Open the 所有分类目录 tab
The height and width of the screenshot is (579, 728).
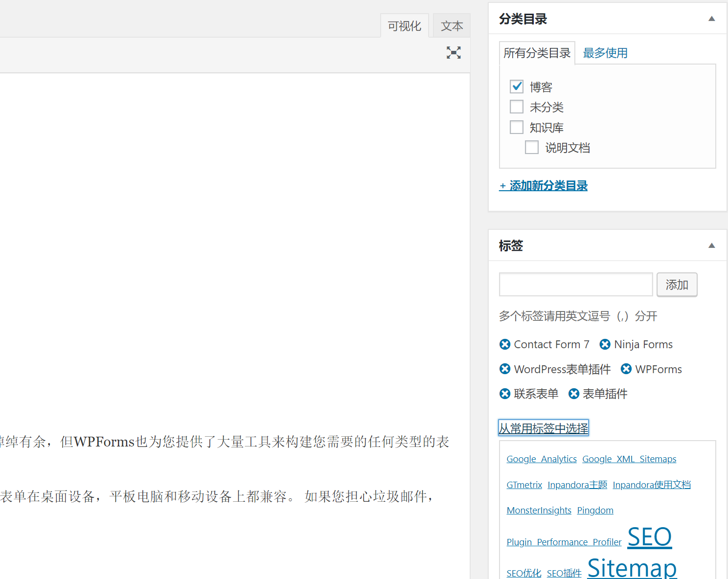tap(537, 53)
